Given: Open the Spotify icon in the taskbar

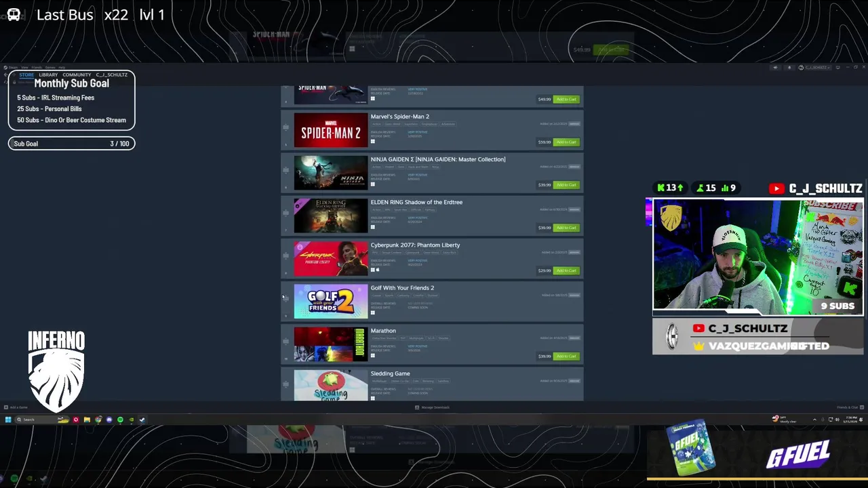Looking at the screenshot, I should 120,420.
